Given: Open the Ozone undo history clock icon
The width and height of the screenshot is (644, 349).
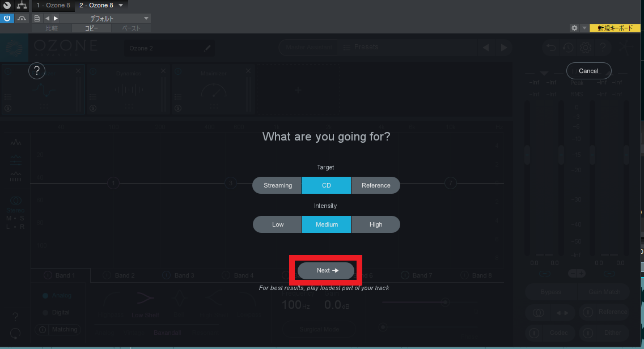Looking at the screenshot, I should (x=569, y=48).
